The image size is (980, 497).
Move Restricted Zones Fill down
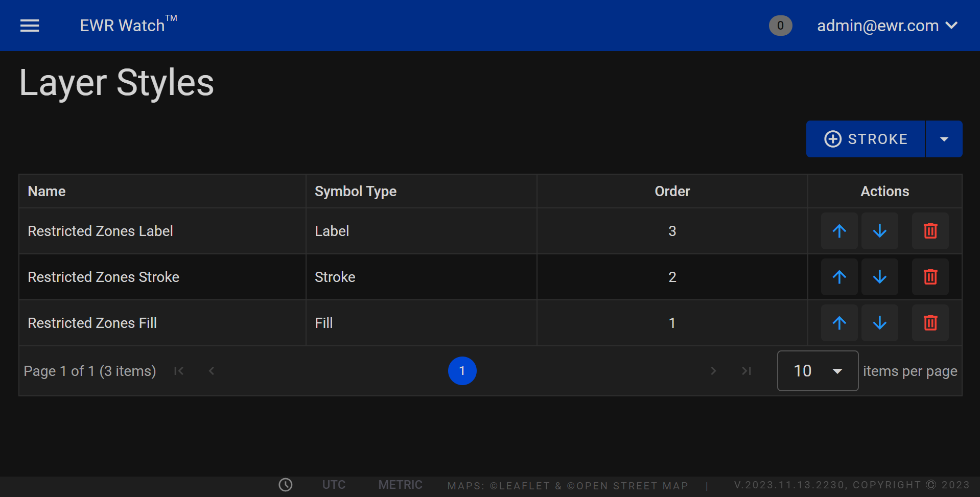(x=879, y=323)
